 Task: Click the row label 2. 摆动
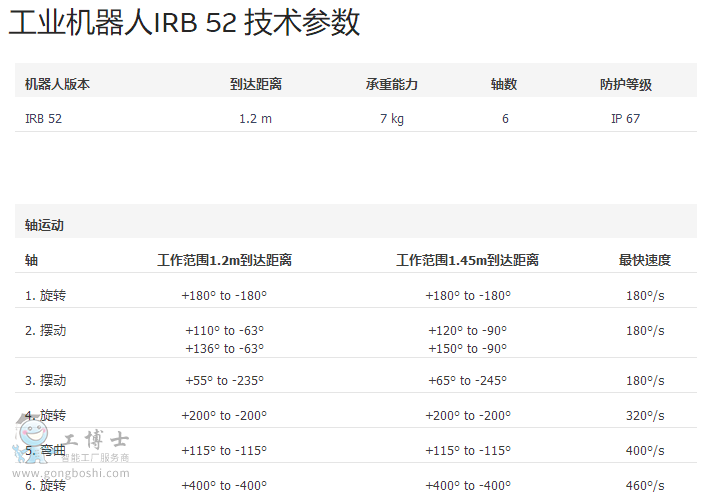[45, 330]
